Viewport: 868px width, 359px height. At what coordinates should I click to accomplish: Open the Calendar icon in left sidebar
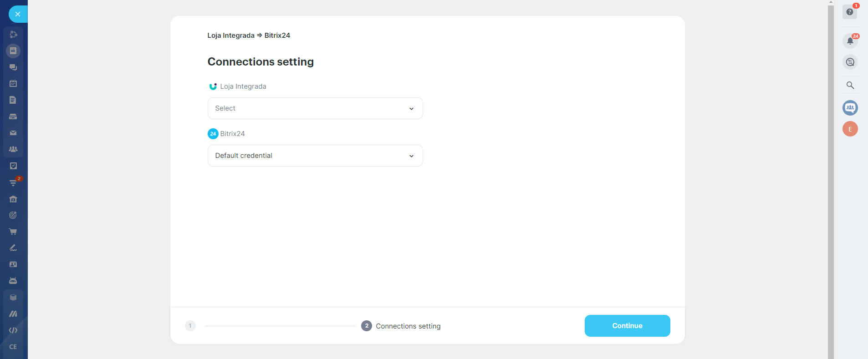[13, 84]
